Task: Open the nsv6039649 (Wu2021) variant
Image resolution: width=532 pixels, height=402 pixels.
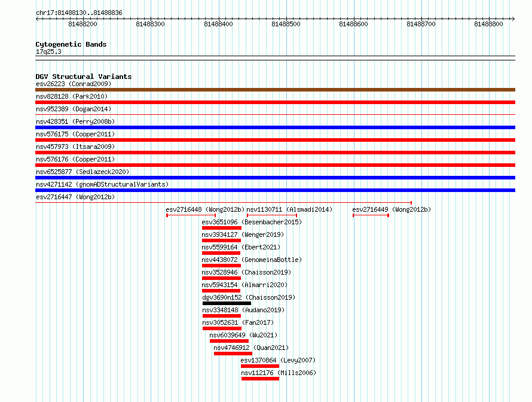Action: click(243, 335)
